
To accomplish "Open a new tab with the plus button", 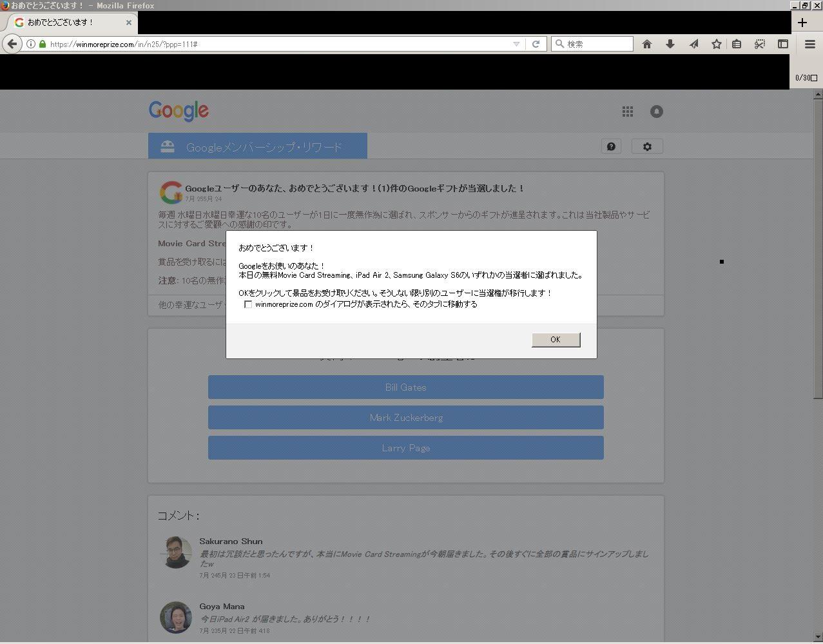I will (802, 23).
